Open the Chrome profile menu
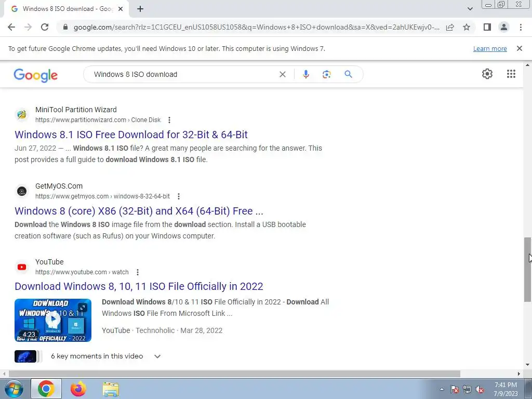 (x=504, y=27)
